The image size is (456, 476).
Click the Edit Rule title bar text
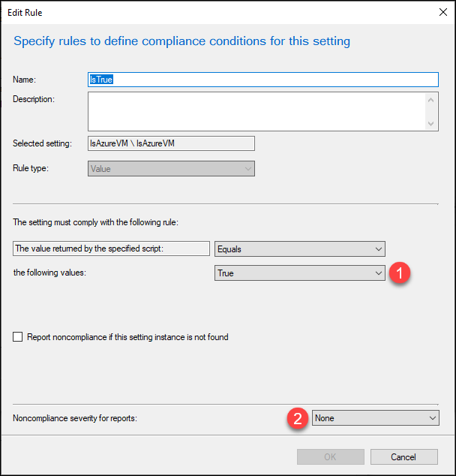pos(25,13)
